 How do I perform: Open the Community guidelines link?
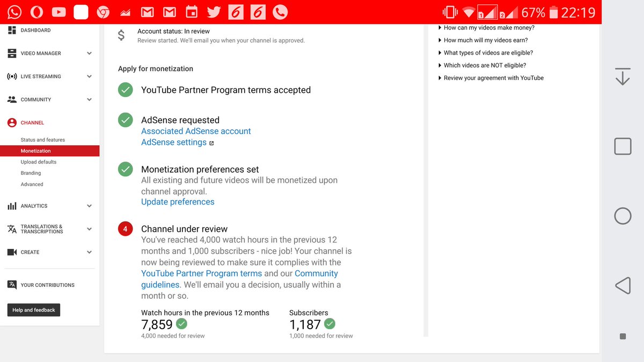240,279
